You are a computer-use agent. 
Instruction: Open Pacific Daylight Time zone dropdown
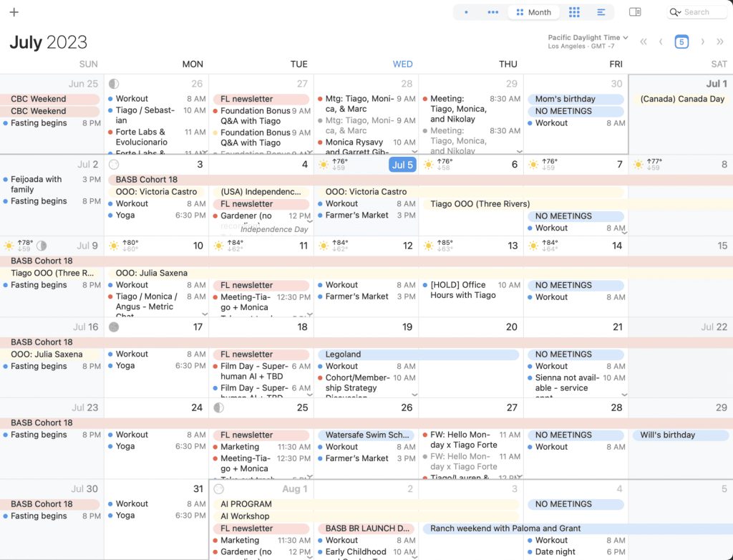tap(588, 37)
